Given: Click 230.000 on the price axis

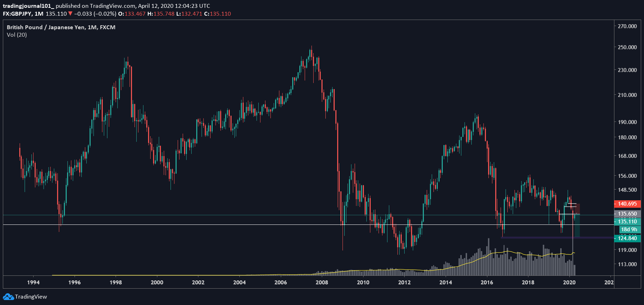Looking at the screenshot, I should point(627,70).
